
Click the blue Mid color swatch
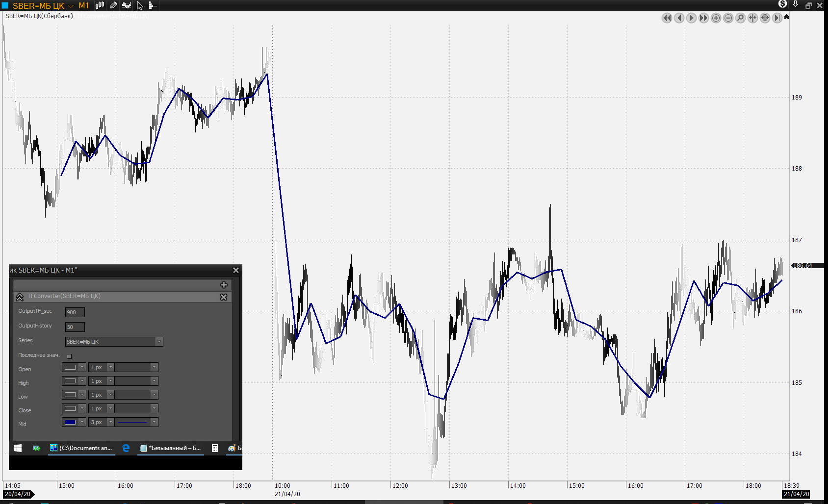click(70, 422)
